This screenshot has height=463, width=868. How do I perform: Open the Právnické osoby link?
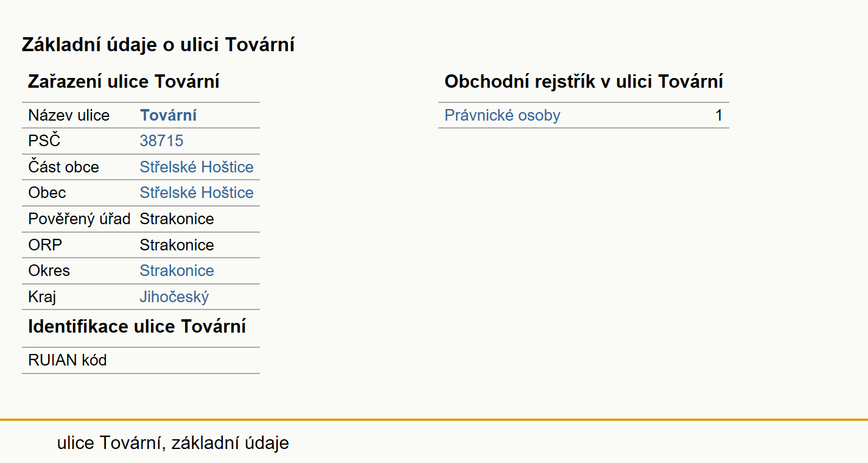pyautogui.click(x=502, y=115)
